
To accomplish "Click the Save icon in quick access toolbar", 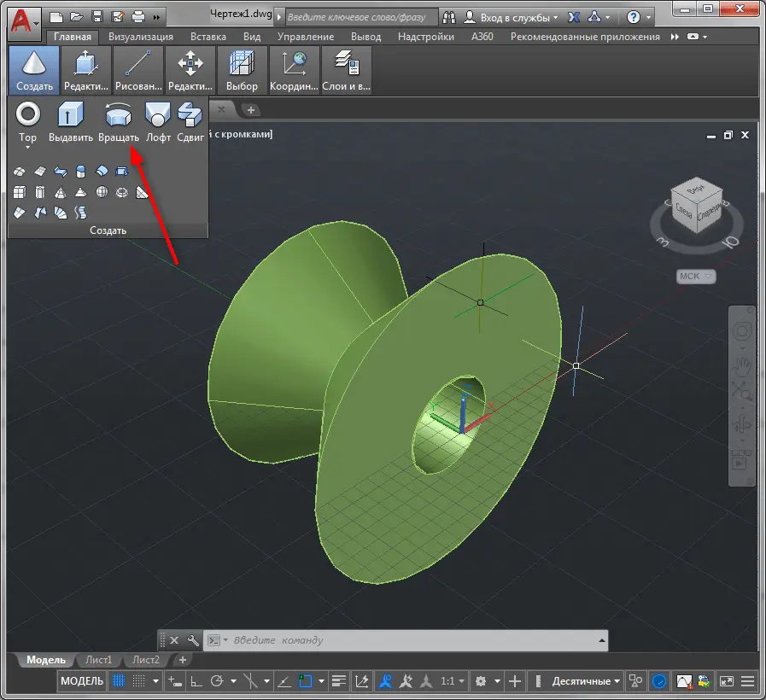I will coord(97,16).
